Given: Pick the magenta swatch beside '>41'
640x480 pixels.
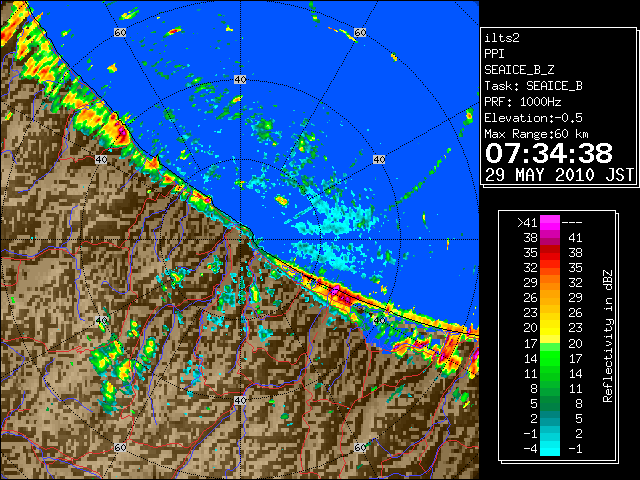Looking at the screenshot, I should pyautogui.click(x=550, y=223).
